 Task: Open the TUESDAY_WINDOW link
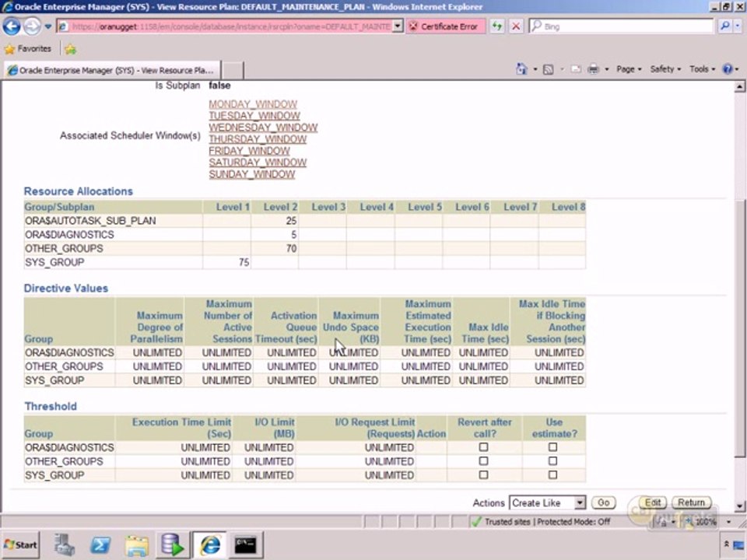pos(254,116)
